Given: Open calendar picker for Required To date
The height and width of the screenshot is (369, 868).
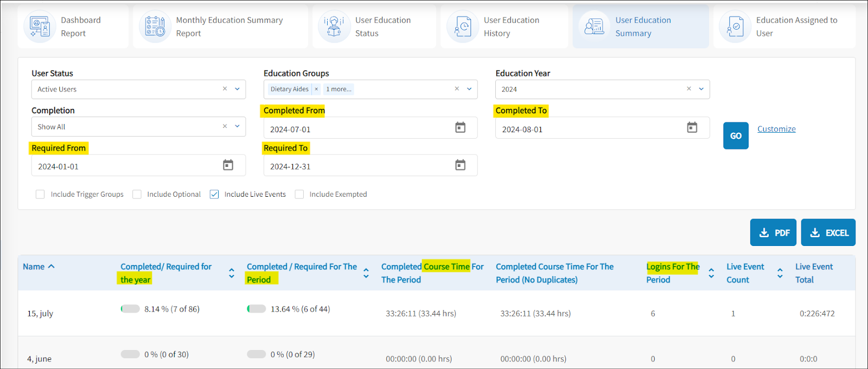Looking at the screenshot, I should click(460, 165).
